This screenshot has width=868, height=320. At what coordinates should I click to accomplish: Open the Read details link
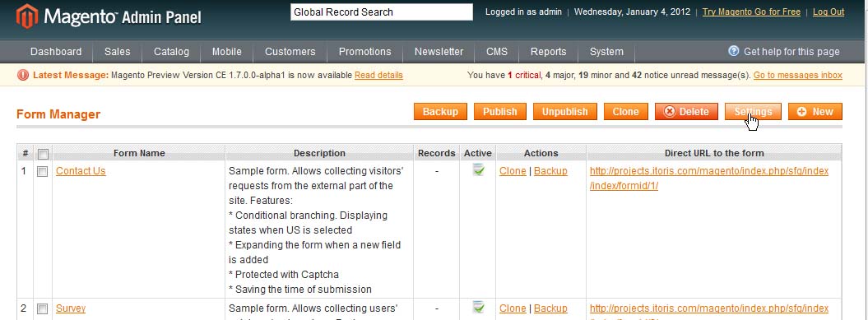pyautogui.click(x=378, y=75)
